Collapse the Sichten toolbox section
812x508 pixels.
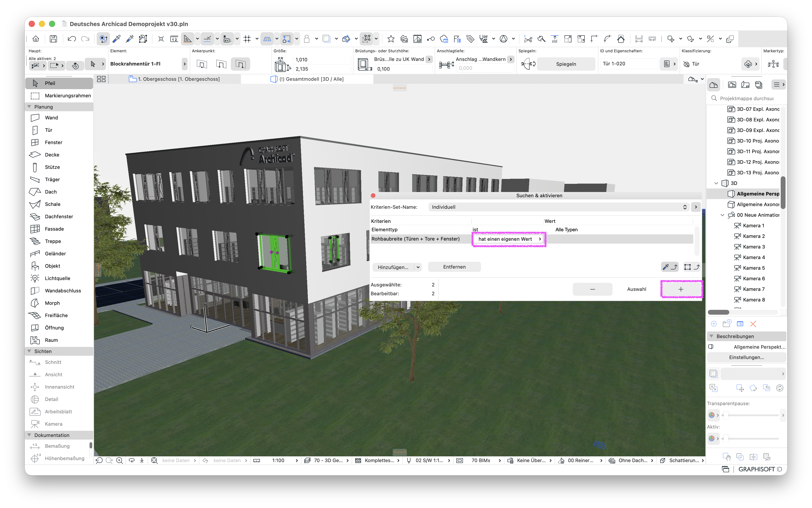pos(29,352)
